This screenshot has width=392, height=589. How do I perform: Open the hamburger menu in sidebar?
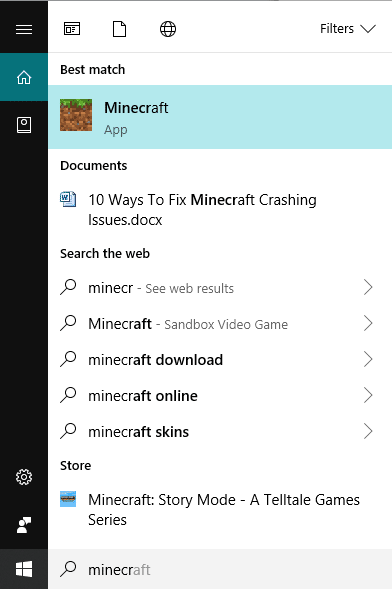[24, 29]
